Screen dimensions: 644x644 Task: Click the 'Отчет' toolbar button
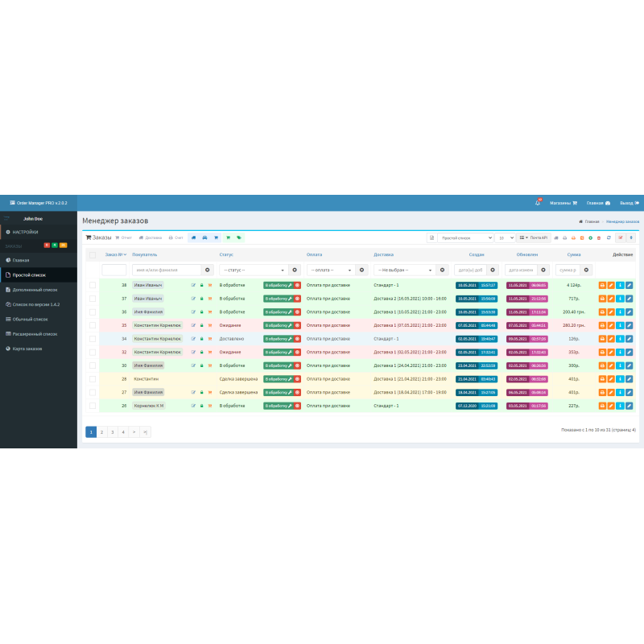(124, 237)
